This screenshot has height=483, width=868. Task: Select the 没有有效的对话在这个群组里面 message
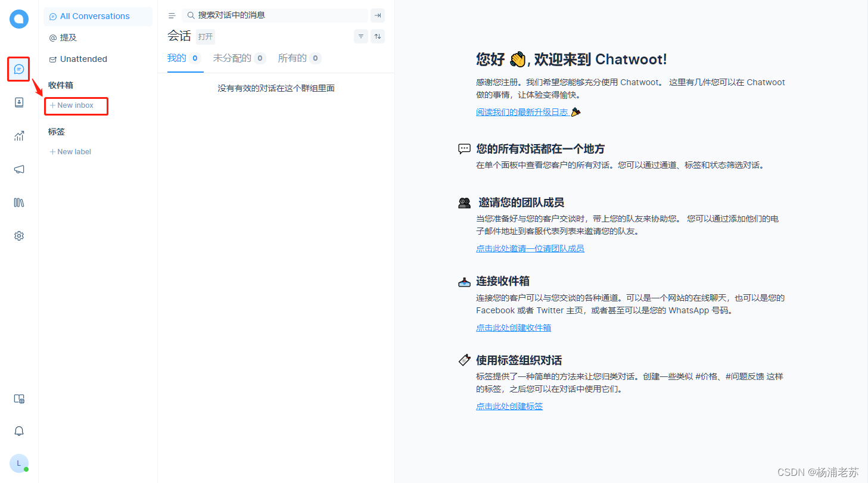coord(276,88)
